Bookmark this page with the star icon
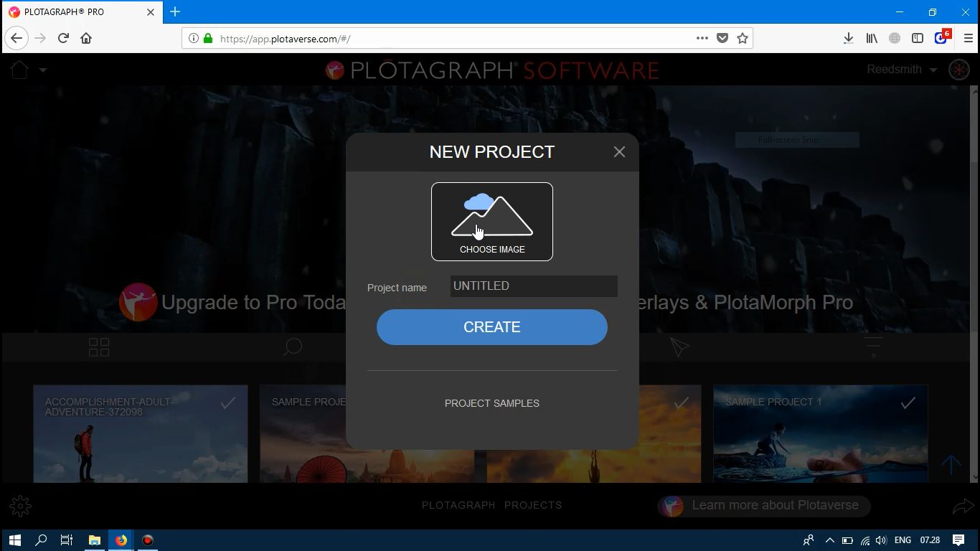Screen dimensions: 980x551 743,39
